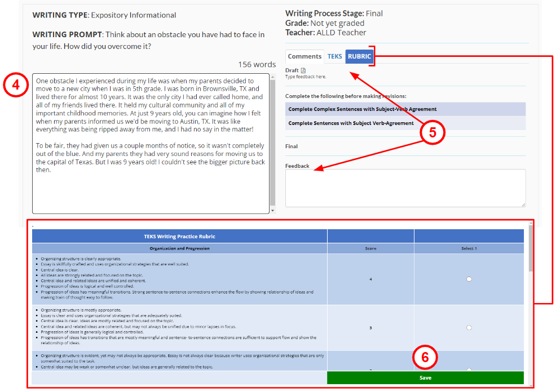Switch to the TEKS tab
Screen dimensions: 556x392
click(334, 56)
